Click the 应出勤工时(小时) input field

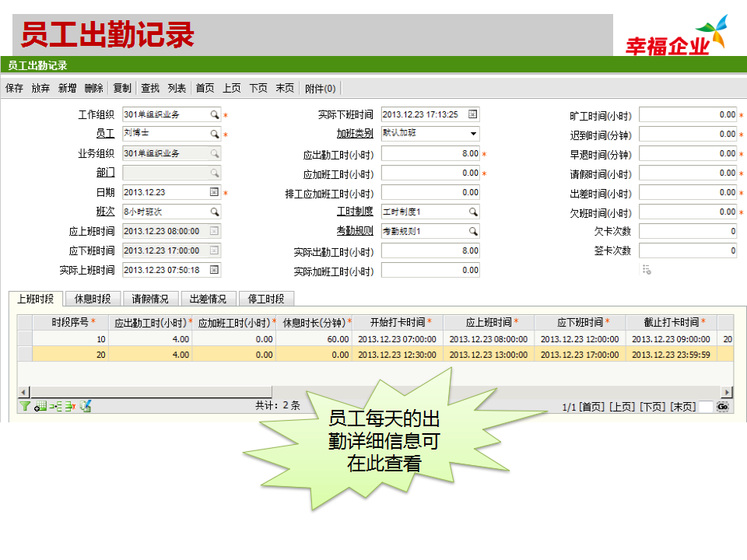click(x=430, y=153)
